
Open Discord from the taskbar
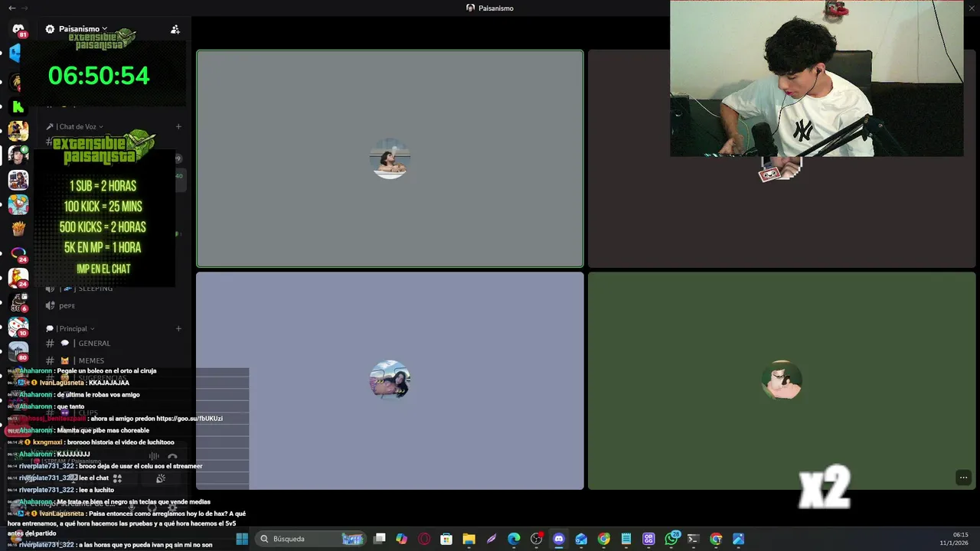[x=559, y=539]
